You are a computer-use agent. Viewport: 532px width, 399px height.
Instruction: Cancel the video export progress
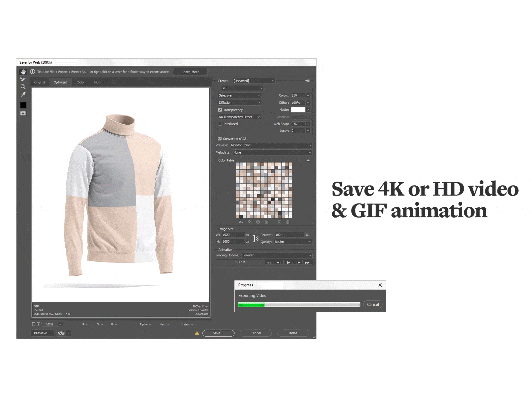pyautogui.click(x=373, y=304)
